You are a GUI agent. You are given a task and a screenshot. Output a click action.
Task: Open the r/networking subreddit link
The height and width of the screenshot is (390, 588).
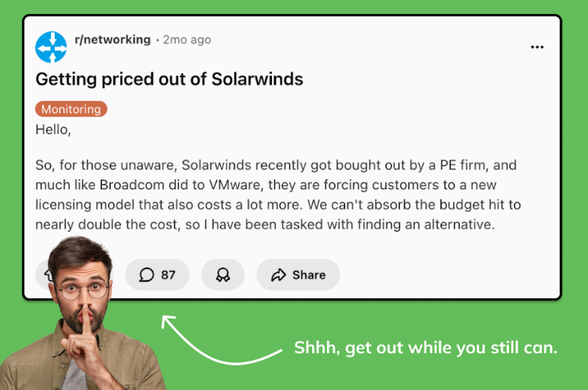coord(111,39)
